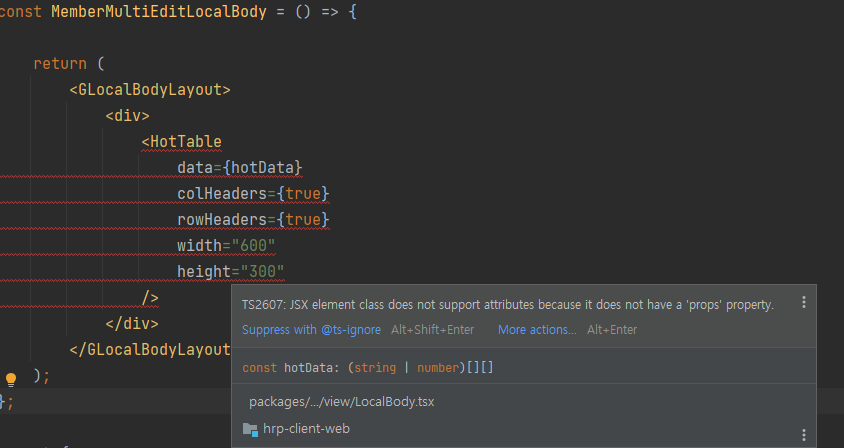Click the return keyword
Screen dimensions: 844x448
(x=60, y=64)
